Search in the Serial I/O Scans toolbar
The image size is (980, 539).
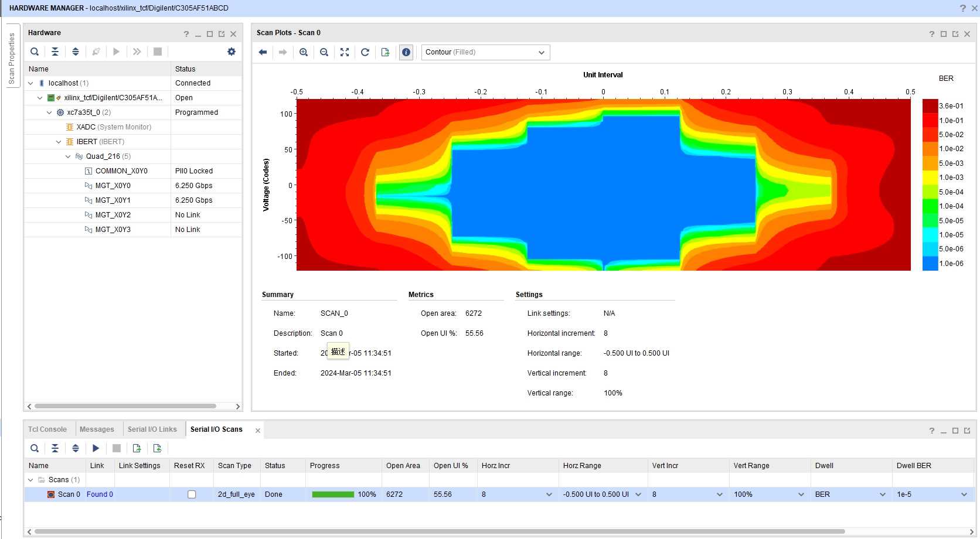[35, 448]
